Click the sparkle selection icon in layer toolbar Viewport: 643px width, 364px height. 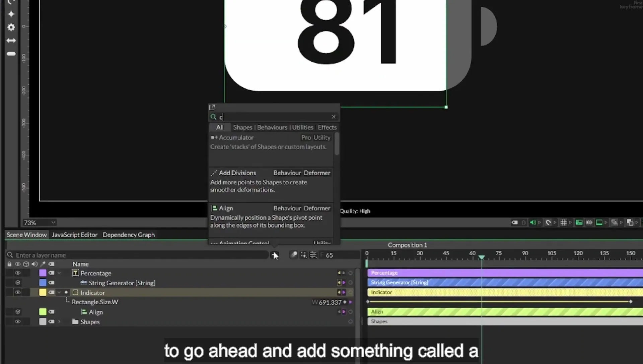303,255
